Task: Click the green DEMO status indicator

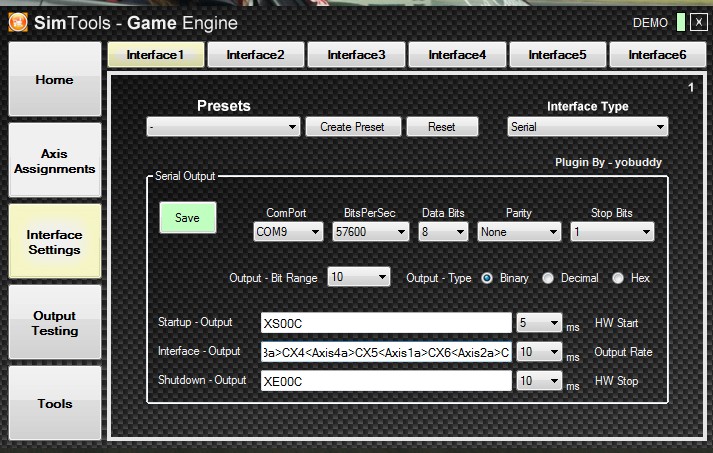Action: [681, 22]
